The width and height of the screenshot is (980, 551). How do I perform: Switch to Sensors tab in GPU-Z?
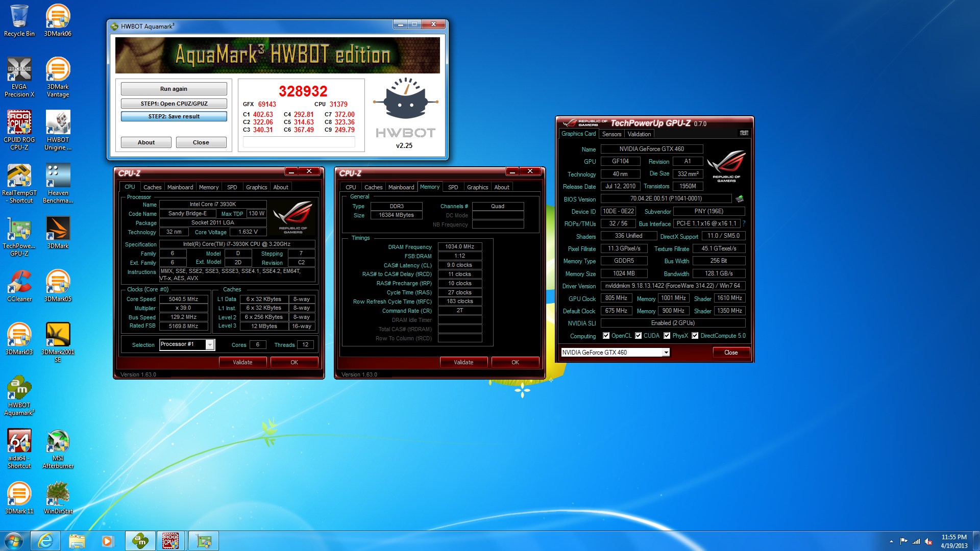(611, 134)
